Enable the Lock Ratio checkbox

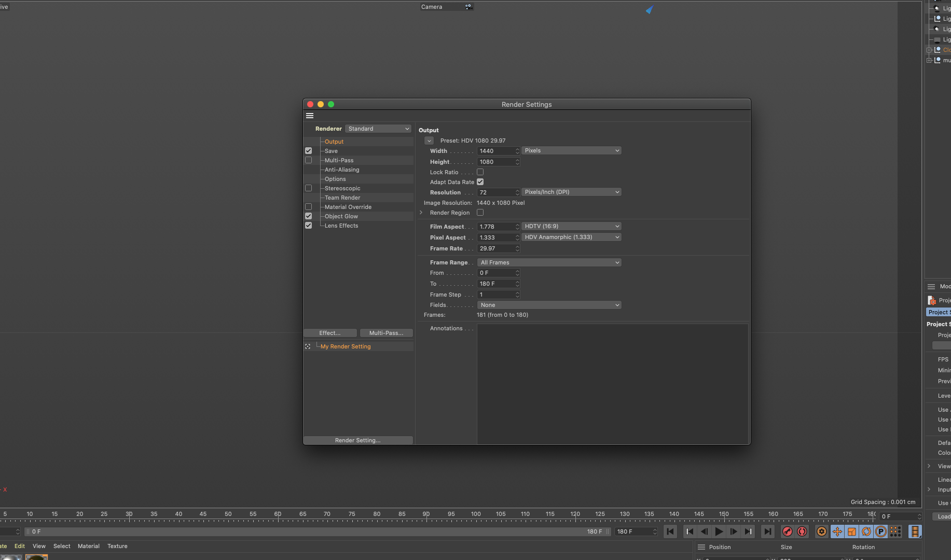(480, 172)
